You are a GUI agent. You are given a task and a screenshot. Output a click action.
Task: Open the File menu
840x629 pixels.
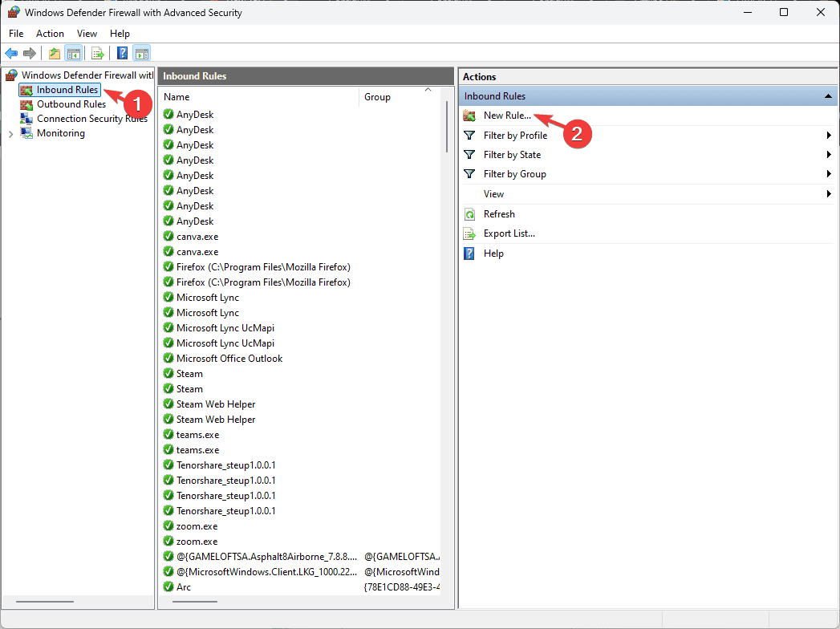(x=16, y=33)
